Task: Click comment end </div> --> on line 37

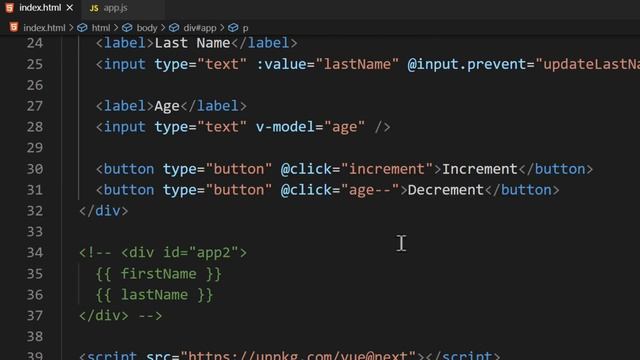Action: [120, 316]
